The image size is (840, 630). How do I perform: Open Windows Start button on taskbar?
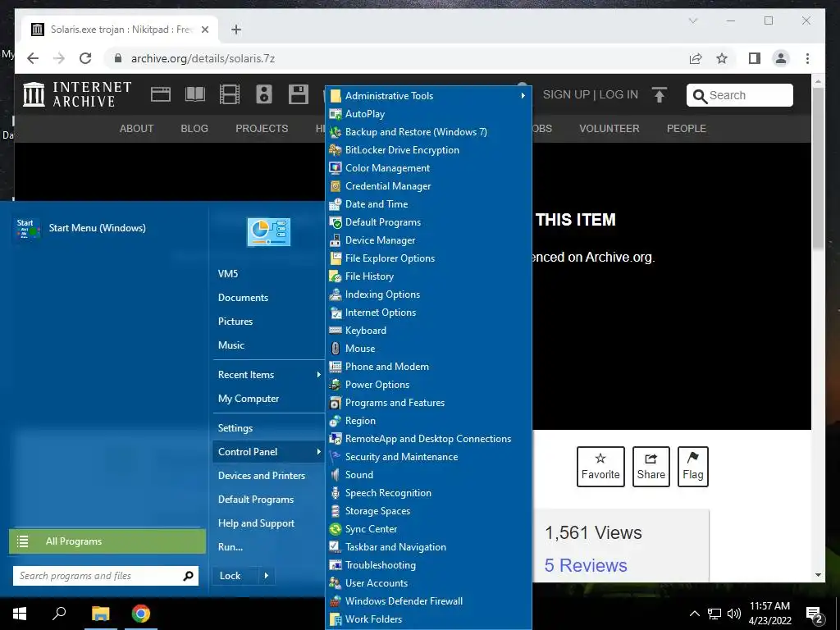(x=20, y=614)
